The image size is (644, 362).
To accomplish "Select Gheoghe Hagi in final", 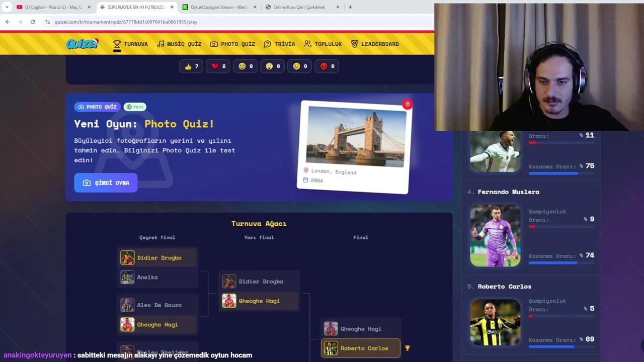I will tap(361, 328).
